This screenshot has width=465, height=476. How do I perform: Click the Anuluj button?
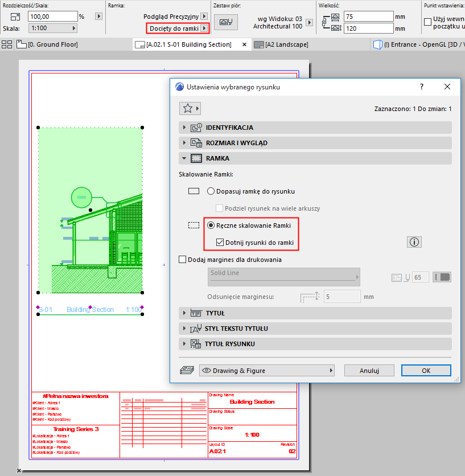point(369,370)
